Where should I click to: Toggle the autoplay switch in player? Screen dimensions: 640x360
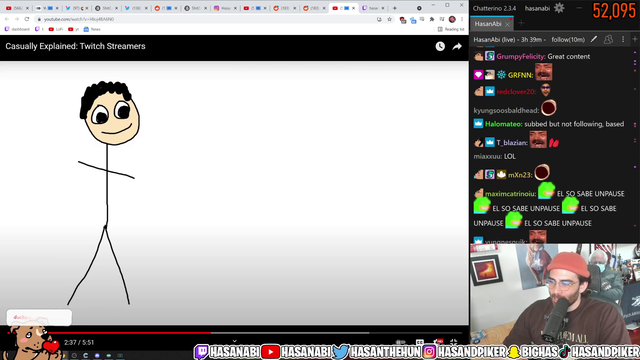tap(400, 342)
